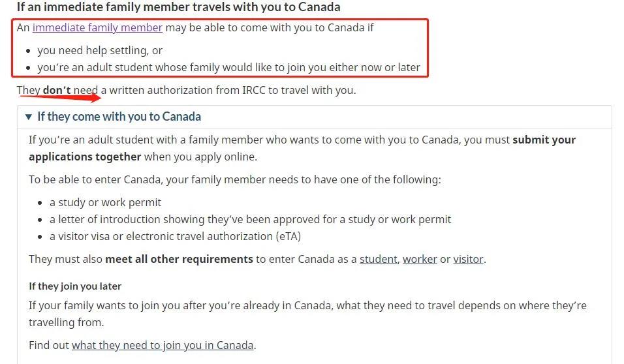Open the 'immediate family member' link
Screen dimensions: 624x364
[x=97, y=27]
